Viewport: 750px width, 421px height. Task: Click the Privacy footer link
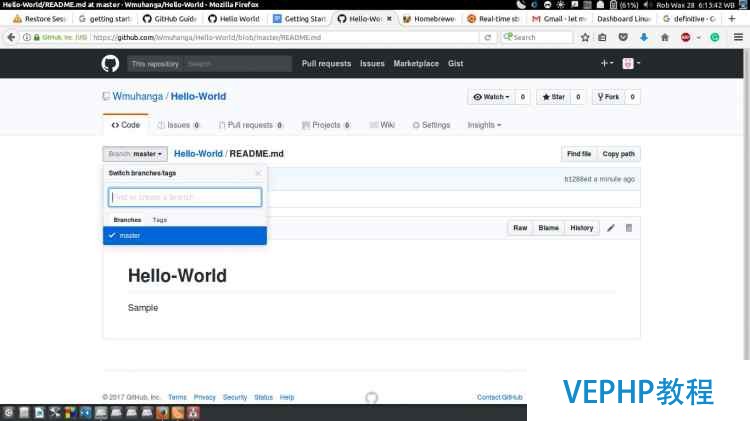pyautogui.click(x=204, y=397)
